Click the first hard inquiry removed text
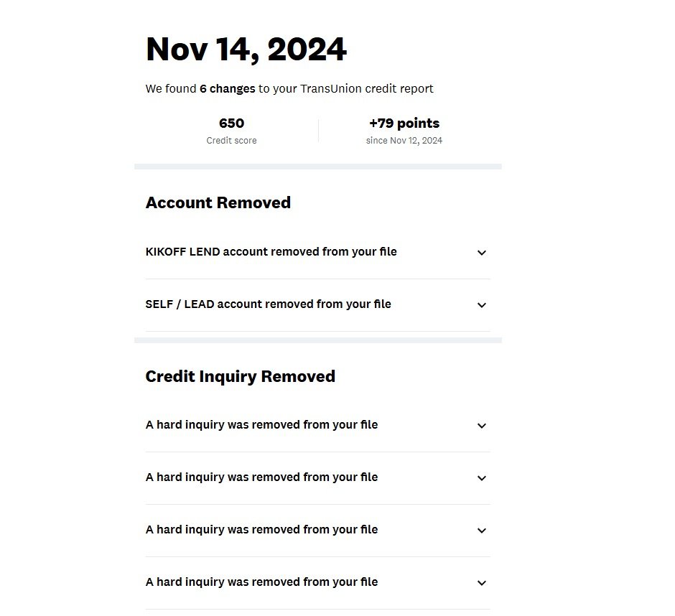 click(261, 425)
